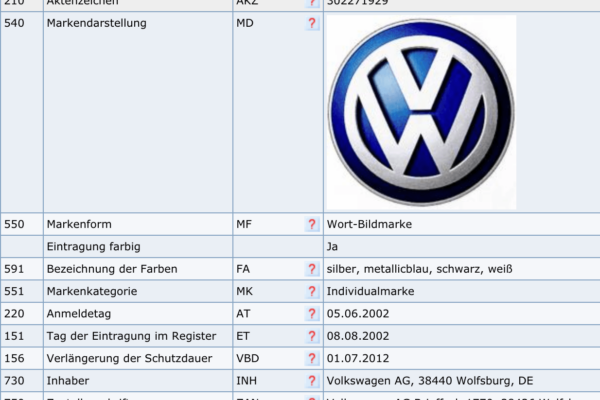Select 'silber, metallicblau, schwarz, weiß' colors text
The height and width of the screenshot is (400, 600).
[x=419, y=269]
